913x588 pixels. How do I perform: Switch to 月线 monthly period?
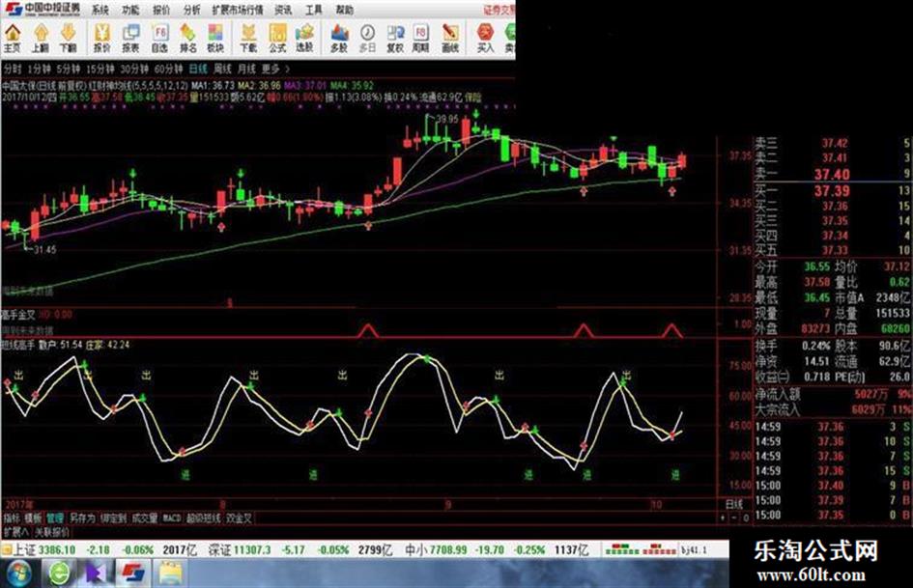(247, 69)
